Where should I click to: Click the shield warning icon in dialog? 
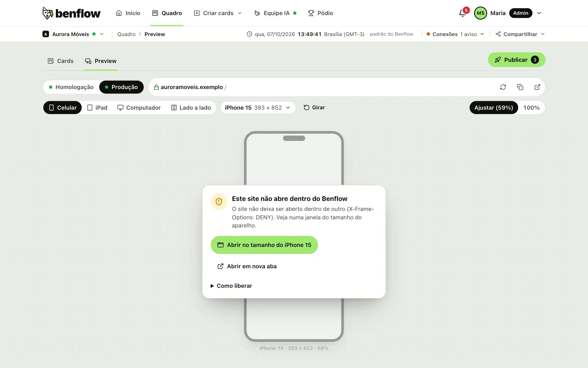tap(219, 202)
